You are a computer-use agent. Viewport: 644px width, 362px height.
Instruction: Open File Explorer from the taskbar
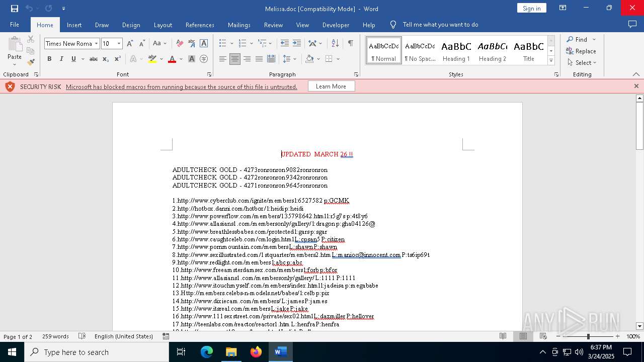point(231,352)
